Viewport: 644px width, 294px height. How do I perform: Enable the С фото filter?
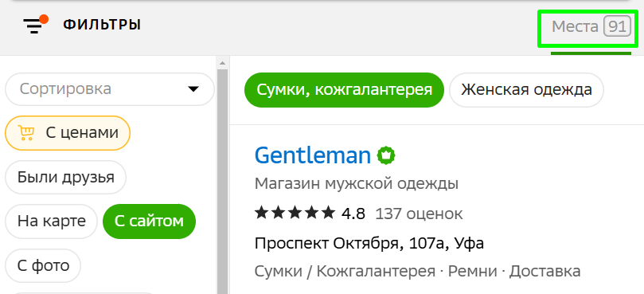click(43, 265)
